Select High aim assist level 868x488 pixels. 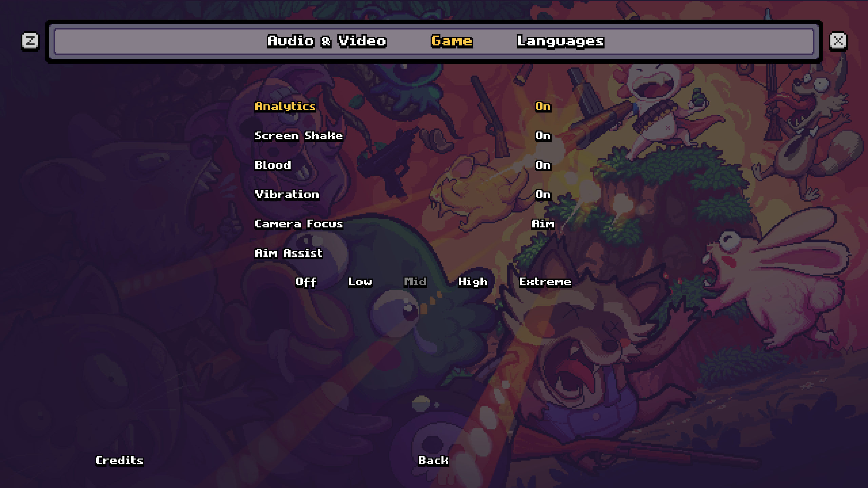[x=473, y=281]
